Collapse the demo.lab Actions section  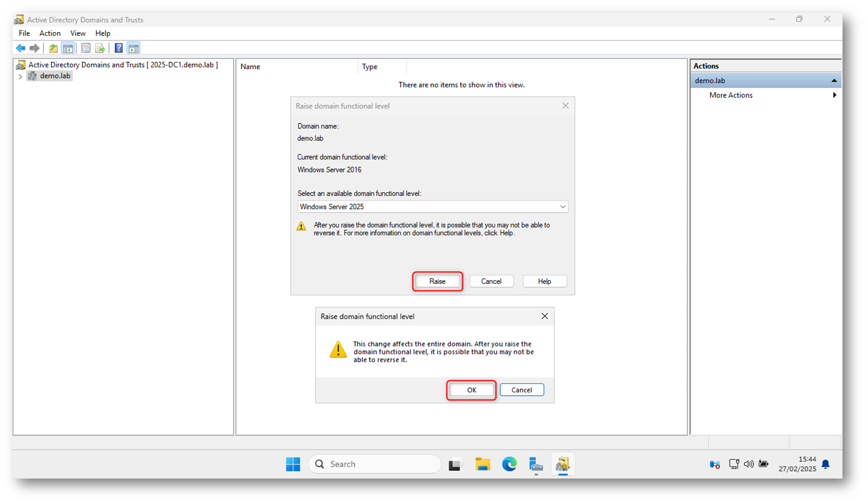coord(834,81)
